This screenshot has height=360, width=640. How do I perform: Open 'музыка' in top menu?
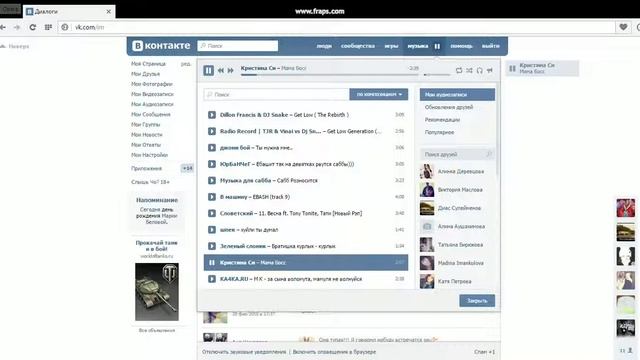pos(418,46)
